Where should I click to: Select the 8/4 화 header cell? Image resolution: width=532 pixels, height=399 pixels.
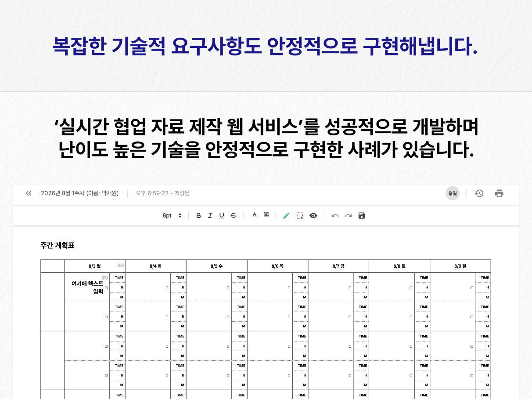(x=156, y=266)
